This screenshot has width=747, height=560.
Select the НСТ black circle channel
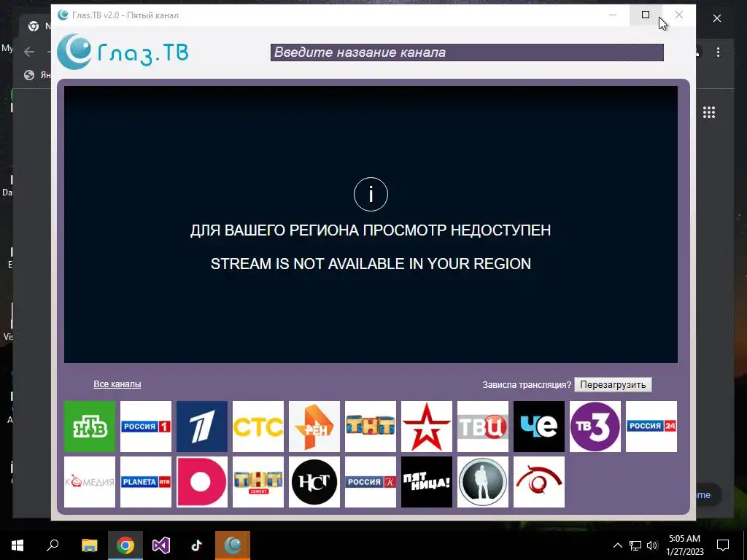click(314, 482)
